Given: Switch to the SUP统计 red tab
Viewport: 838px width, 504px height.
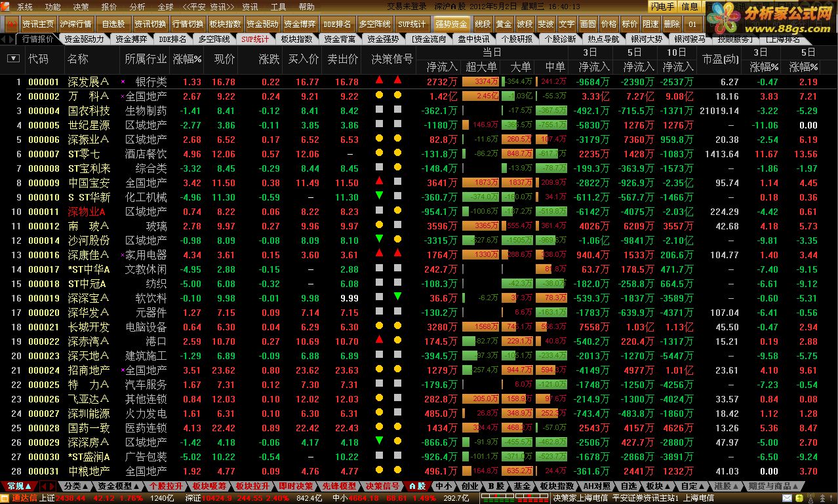Looking at the screenshot, I should coord(255,39).
